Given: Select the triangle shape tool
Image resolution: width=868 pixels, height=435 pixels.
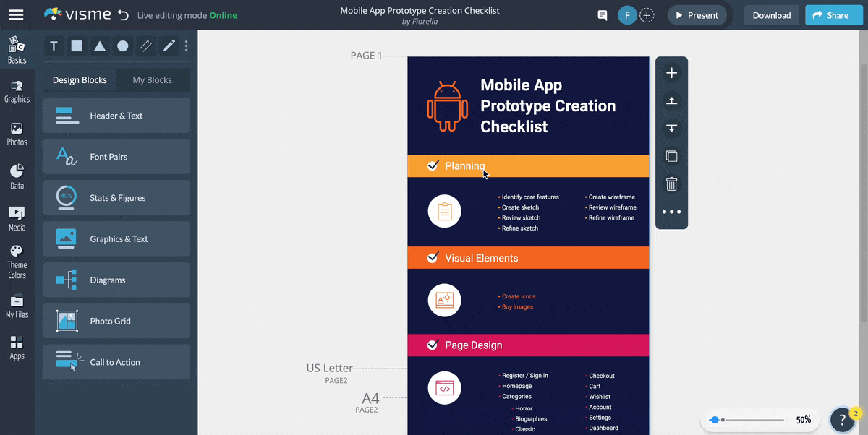Looking at the screenshot, I should [x=100, y=46].
